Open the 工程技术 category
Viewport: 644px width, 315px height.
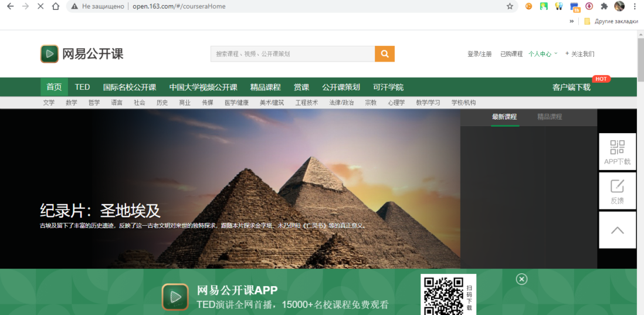point(306,103)
